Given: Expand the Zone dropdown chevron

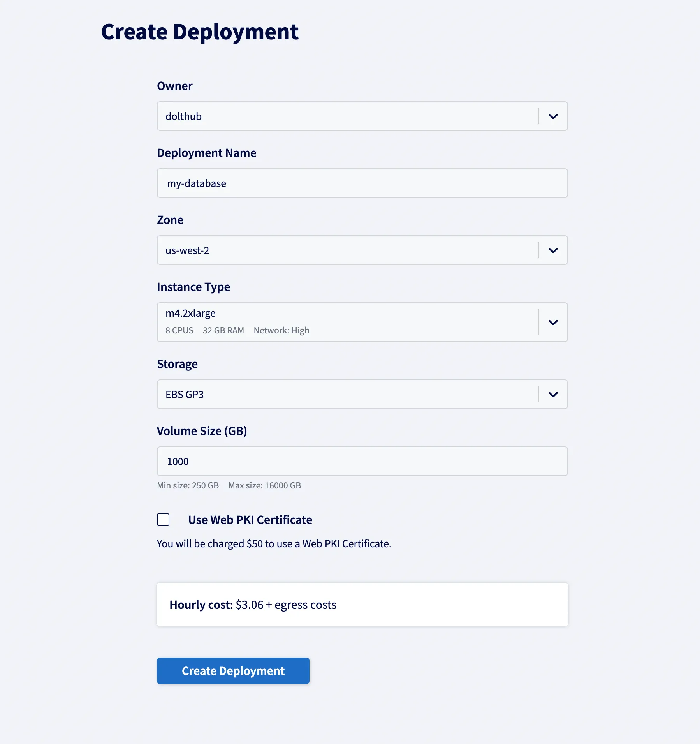Looking at the screenshot, I should point(553,250).
